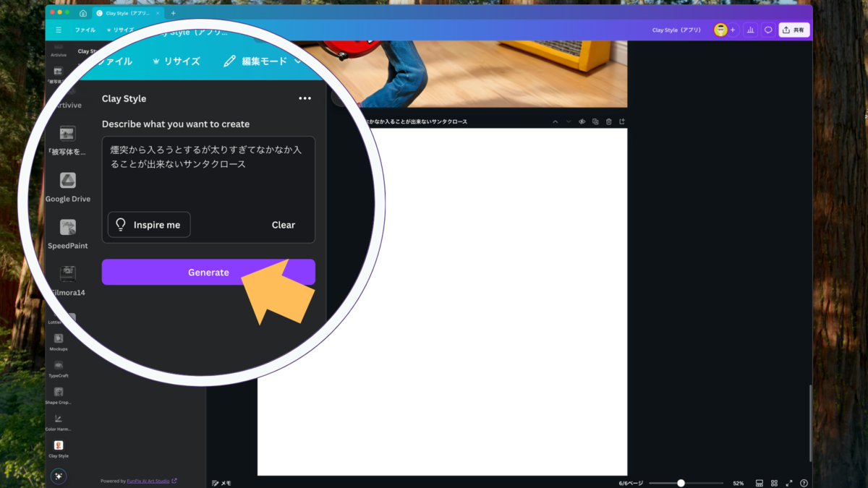
Task: Open the FunPix AI Art Studio link
Action: point(152,481)
